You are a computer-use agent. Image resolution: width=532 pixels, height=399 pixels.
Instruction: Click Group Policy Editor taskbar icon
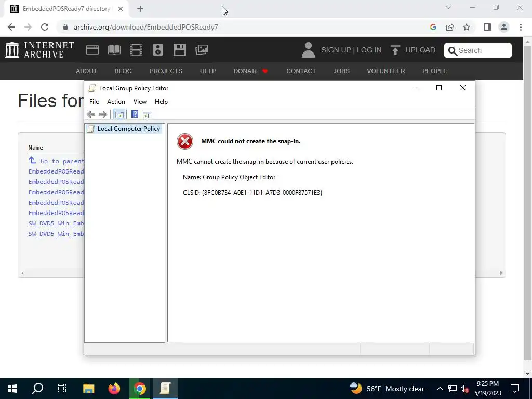point(165,389)
